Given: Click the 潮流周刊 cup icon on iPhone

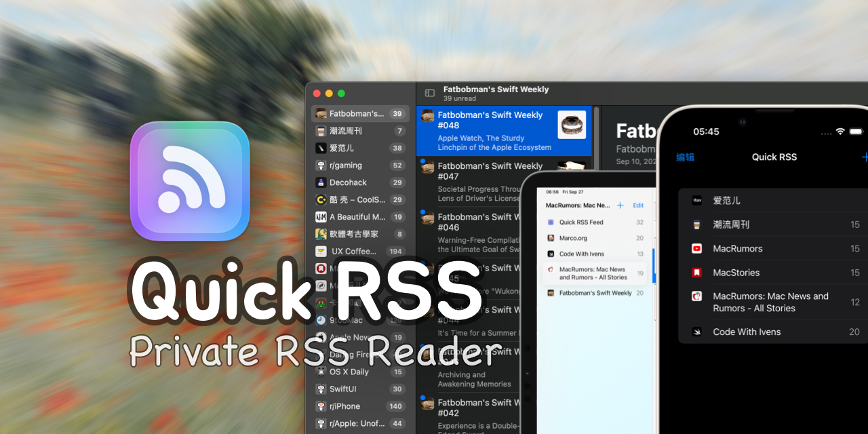Looking at the screenshot, I should [696, 224].
